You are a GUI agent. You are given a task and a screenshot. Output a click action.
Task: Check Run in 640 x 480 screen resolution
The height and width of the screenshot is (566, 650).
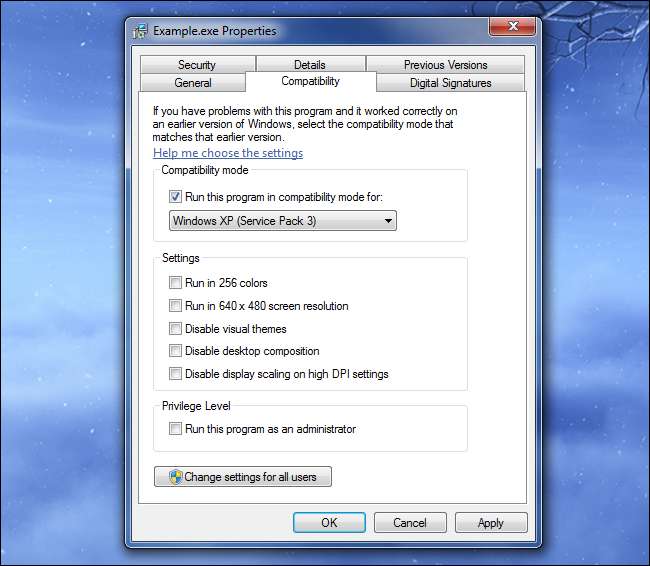pyautogui.click(x=175, y=306)
